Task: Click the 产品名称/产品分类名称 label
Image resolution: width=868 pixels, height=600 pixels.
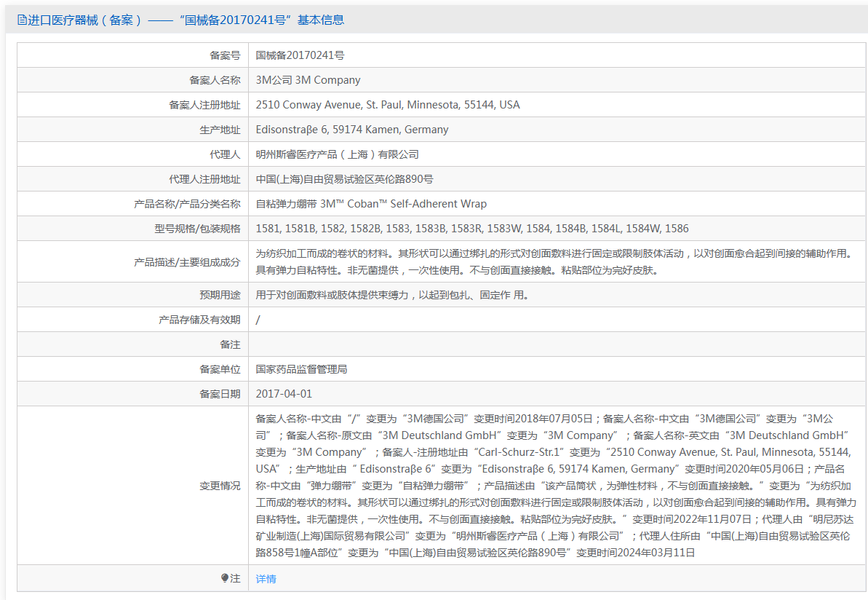Action: coord(187,204)
